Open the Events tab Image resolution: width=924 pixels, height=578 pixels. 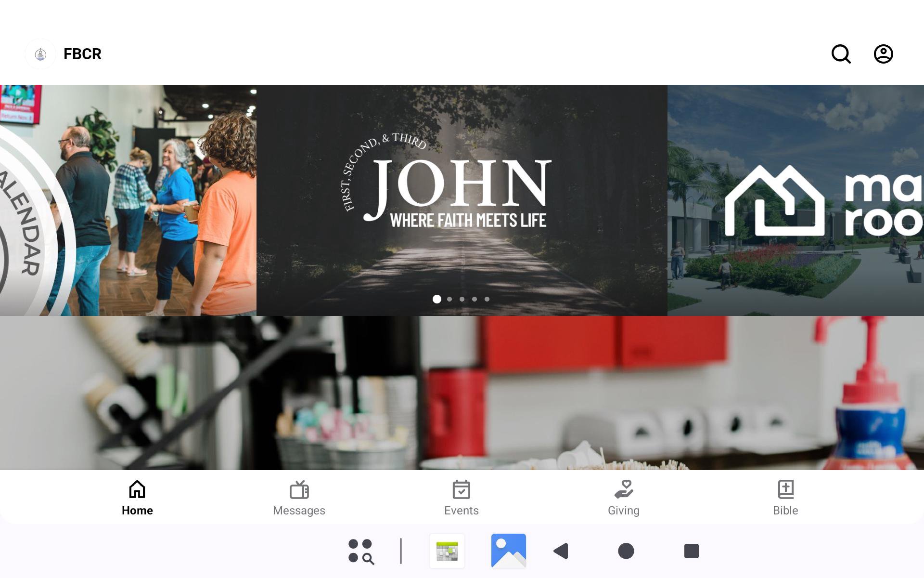461,498
